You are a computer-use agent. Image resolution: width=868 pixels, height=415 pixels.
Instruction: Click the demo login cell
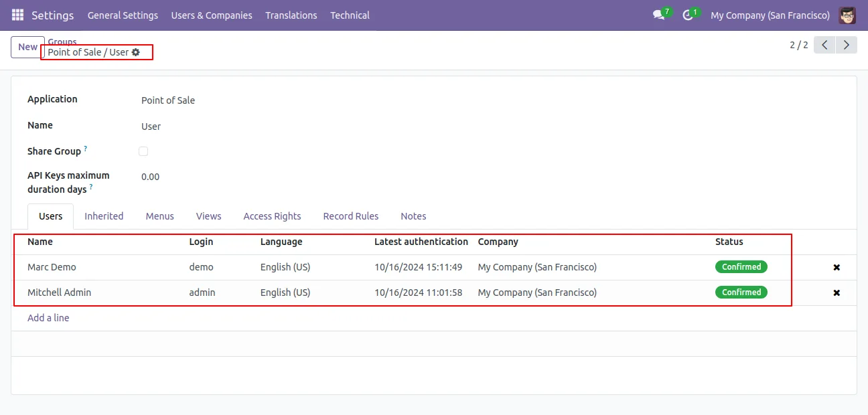click(x=202, y=267)
